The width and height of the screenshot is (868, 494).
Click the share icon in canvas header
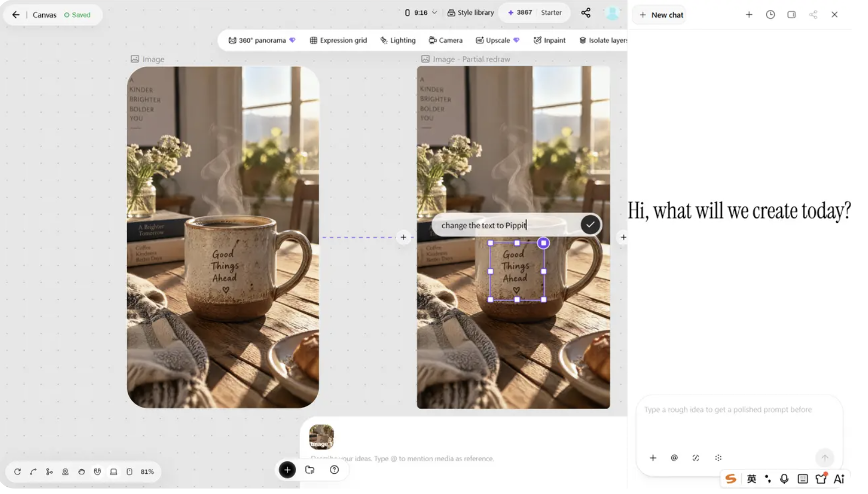pyautogui.click(x=586, y=13)
